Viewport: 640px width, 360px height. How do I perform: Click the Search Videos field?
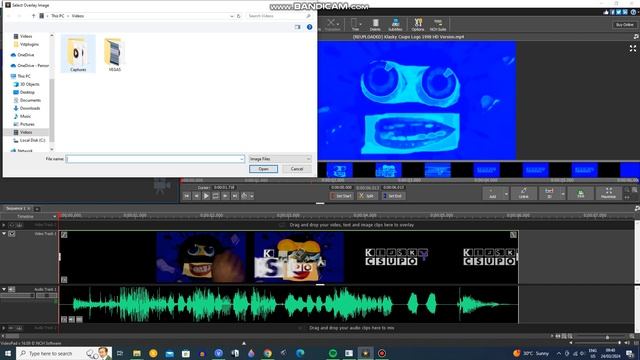pyautogui.click(x=279, y=16)
